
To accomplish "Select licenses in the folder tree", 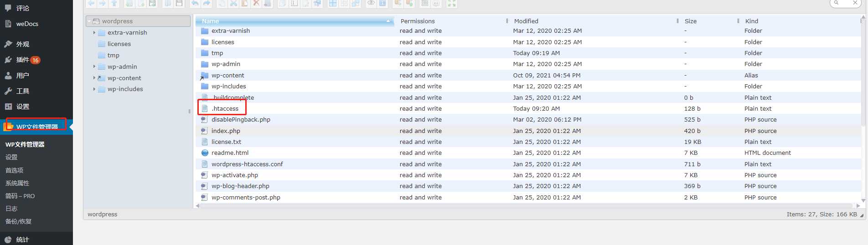I will (119, 44).
